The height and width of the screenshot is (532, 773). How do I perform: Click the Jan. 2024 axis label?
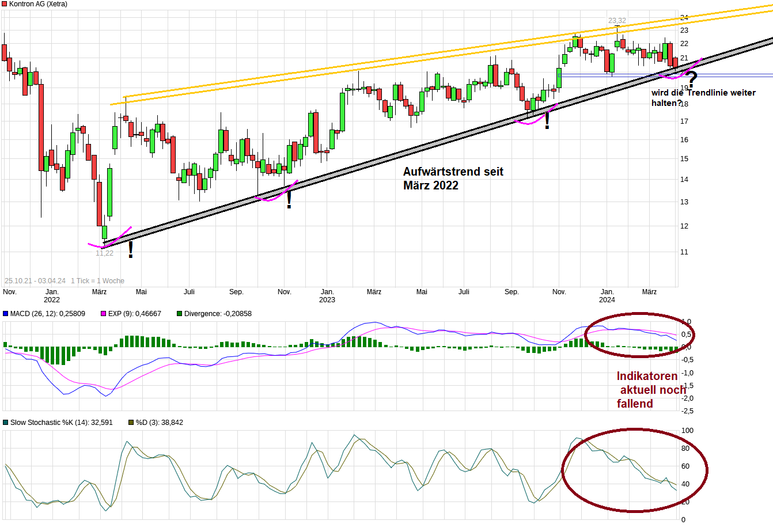coord(607,295)
